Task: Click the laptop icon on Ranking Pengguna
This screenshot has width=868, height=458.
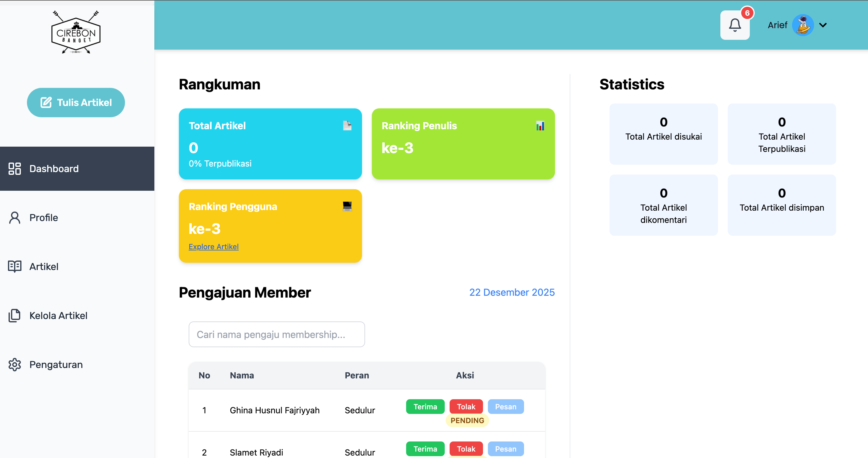Action: [x=347, y=206]
